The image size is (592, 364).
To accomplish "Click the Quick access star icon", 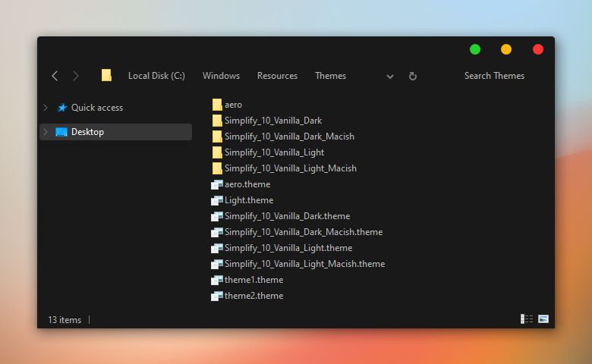I will pyautogui.click(x=62, y=108).
